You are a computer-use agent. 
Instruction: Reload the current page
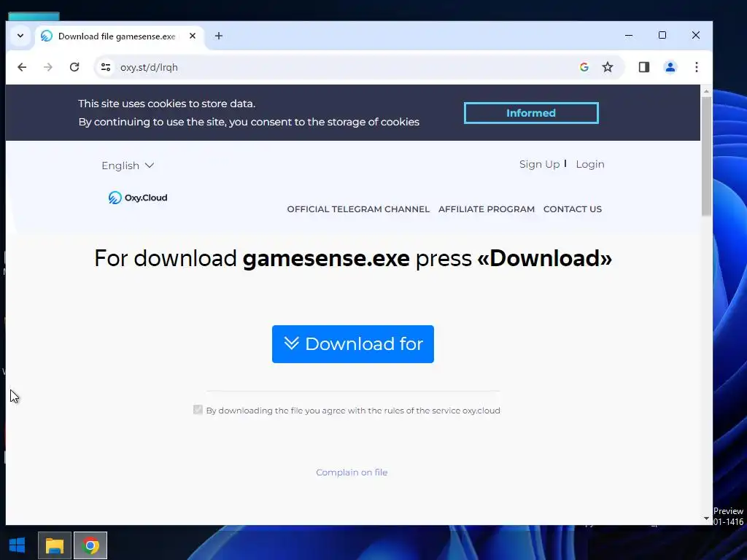(74, 67)
